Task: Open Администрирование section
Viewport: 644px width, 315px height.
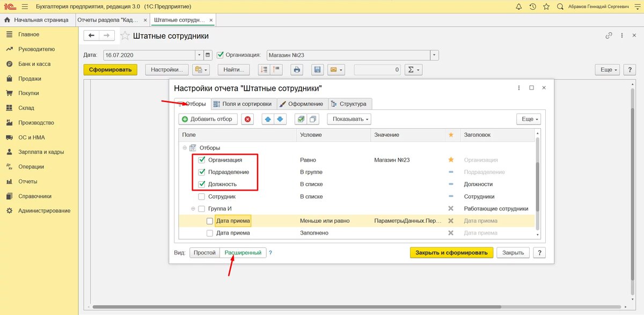Action: point(44,210)
